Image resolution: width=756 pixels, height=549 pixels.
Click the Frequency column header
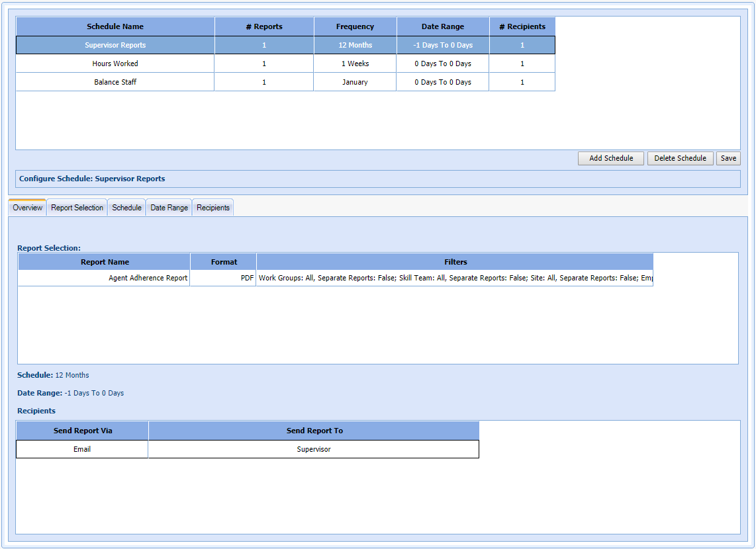point(355,26)
